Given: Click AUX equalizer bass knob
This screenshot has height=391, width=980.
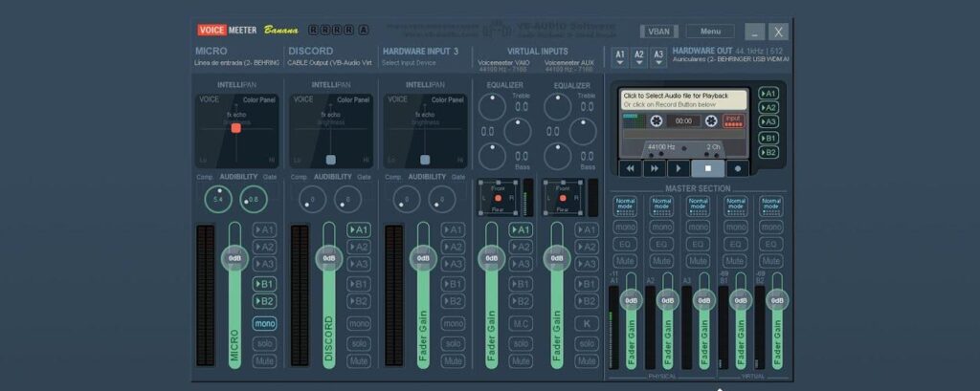Looking at the screenshot, I should point(558,156).
